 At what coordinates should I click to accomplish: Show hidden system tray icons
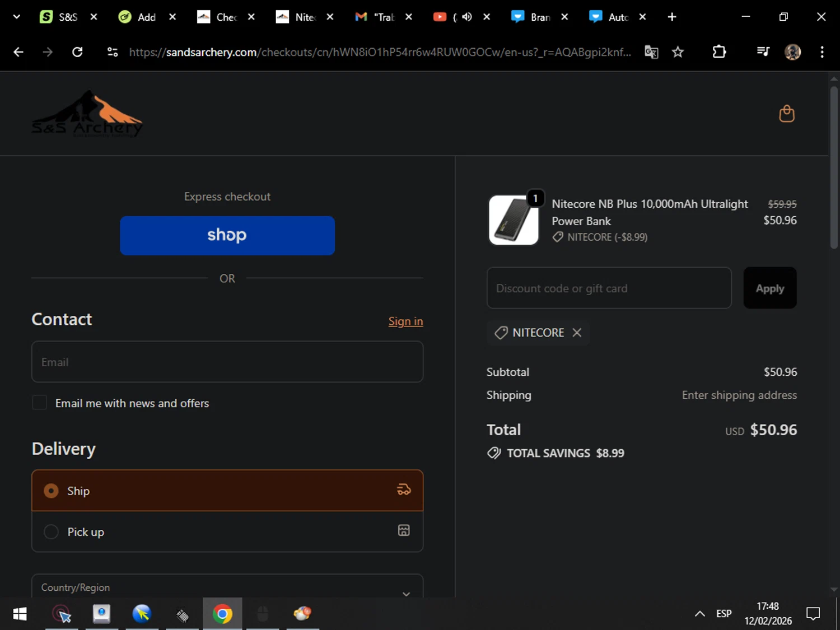click(x=699, y=614)
